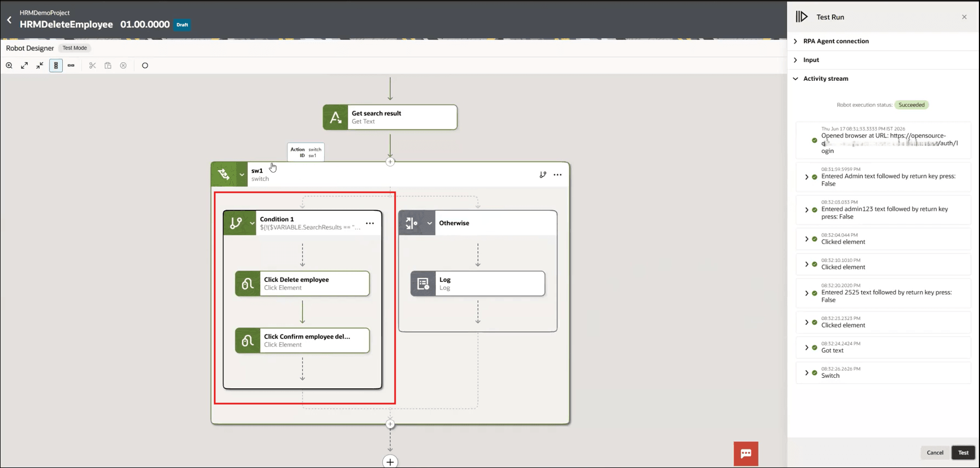This screenshot has height=468, width=980.
Task: Click the Cancel button
Action: [935, 453]
